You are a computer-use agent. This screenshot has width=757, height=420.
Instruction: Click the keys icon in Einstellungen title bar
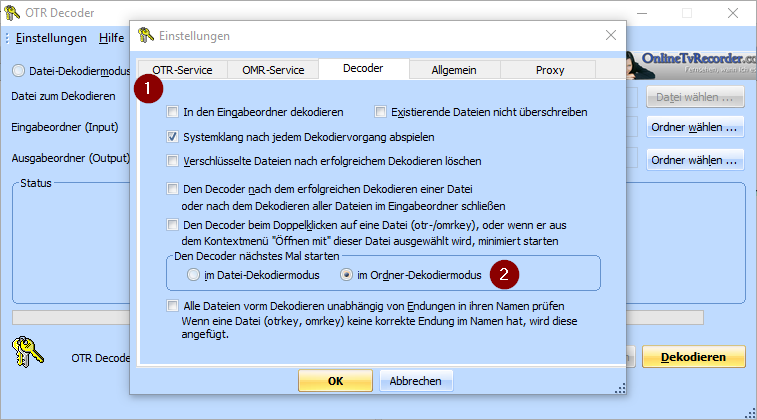click(x=145, y=36)
